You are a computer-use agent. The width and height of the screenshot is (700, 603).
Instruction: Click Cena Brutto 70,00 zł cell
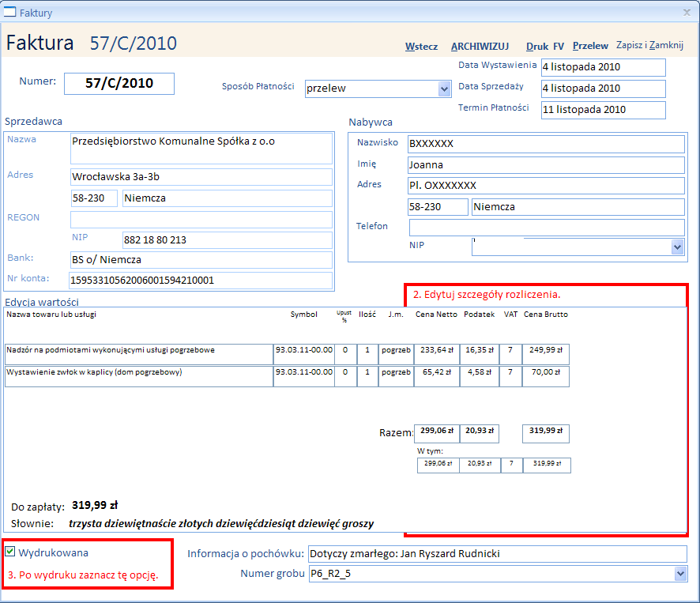[545, 376]
